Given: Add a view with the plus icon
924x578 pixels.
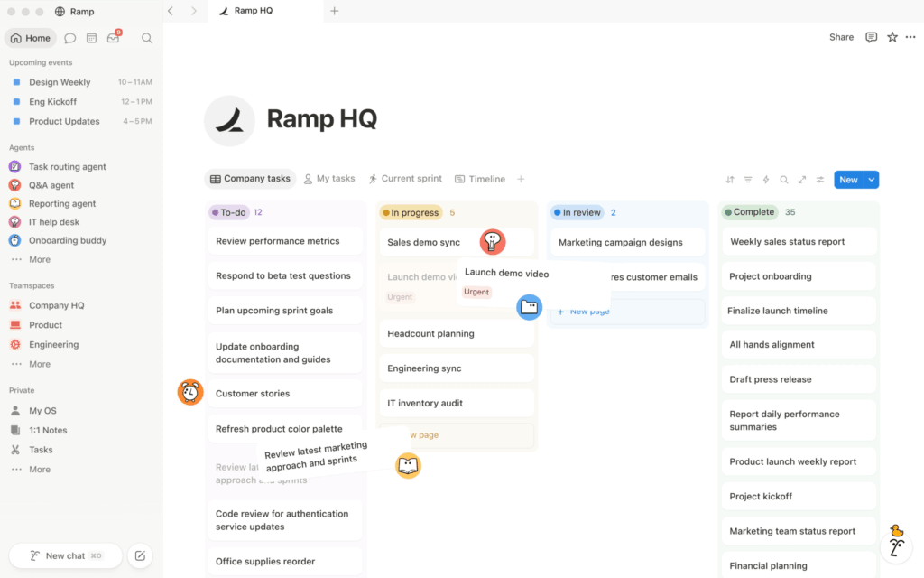Looking at the screenshot, I should [x=521, y=179].
